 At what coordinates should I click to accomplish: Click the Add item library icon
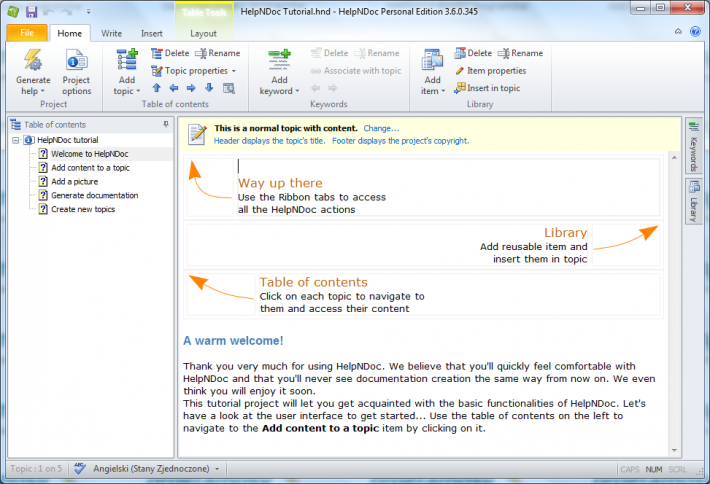432,60
